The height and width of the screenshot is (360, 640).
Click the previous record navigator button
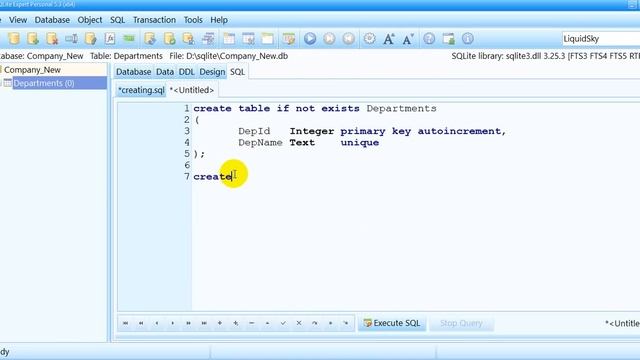157,323
